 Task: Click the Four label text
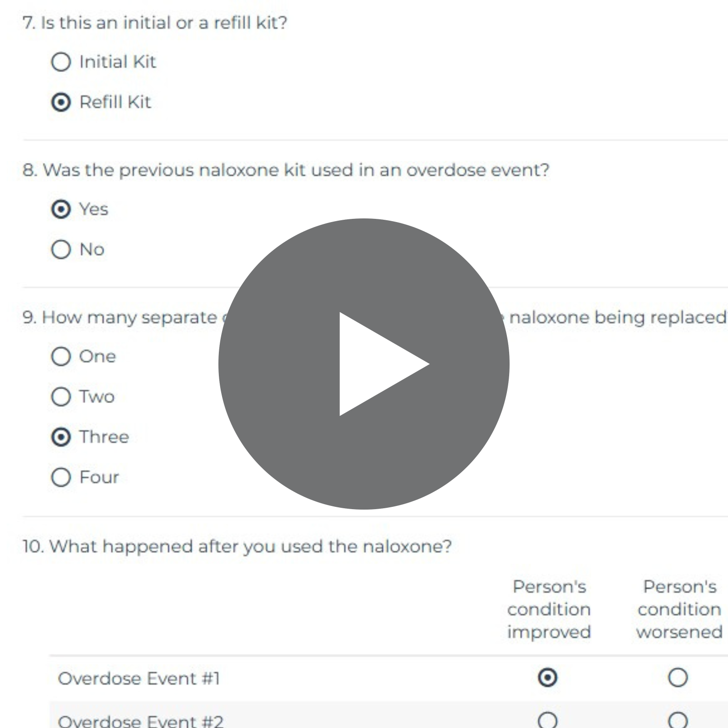coord(99,477)
